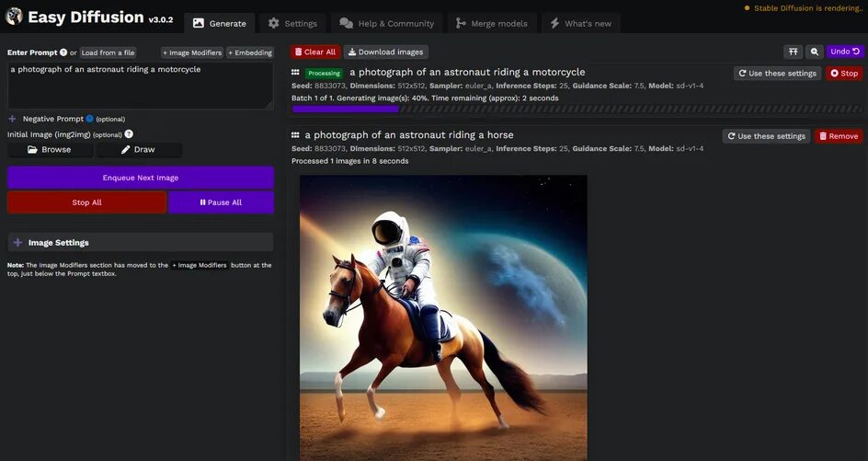
Task: Switch to the Merge models tab
Action: tap(492, 23)
